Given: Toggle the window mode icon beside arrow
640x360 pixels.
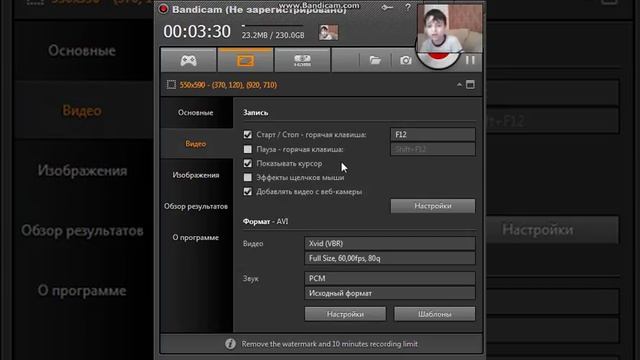Looking at the screenshot, I should [x=470, y=84].
